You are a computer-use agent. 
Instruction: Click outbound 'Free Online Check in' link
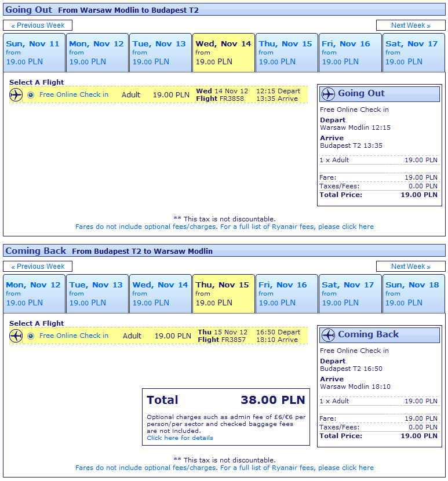tap(74, 94)
